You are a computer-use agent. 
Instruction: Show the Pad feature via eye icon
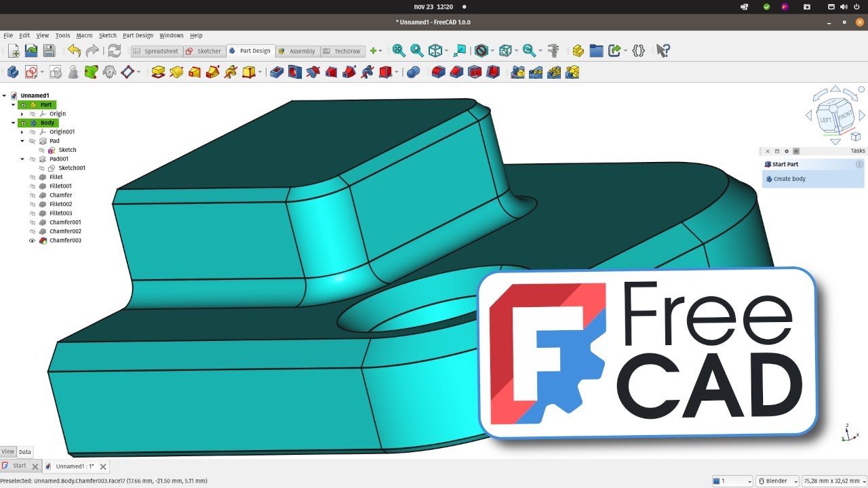pos(32,141)
